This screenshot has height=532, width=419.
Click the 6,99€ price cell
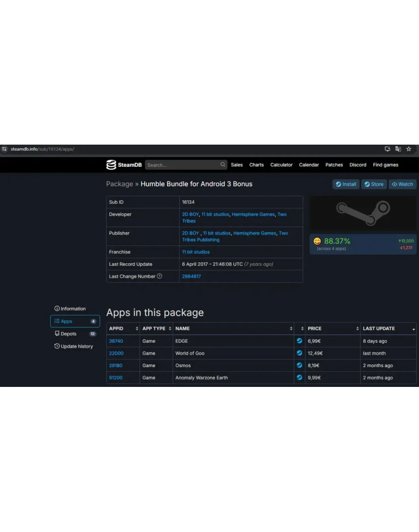[x=333, y=341]
